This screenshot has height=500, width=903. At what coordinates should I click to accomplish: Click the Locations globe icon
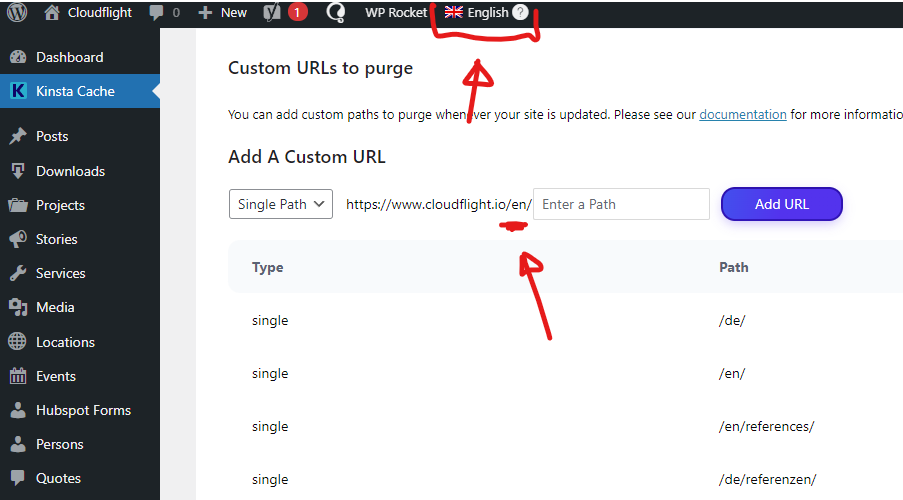tap(17, 342)
